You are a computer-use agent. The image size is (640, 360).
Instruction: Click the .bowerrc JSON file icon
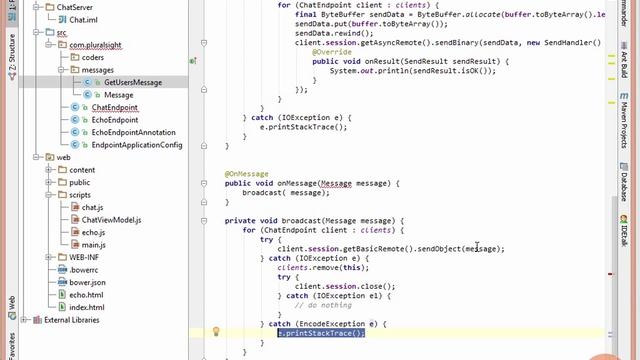62,270
